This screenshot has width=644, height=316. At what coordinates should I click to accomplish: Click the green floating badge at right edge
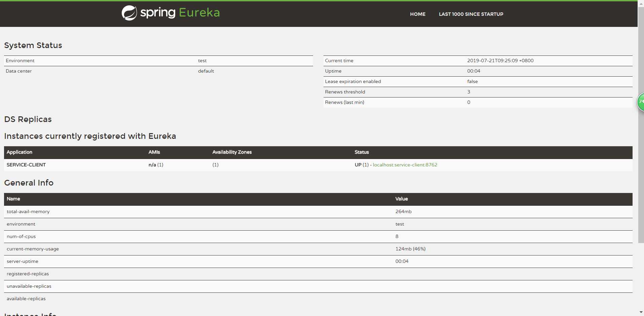point(641,102)
